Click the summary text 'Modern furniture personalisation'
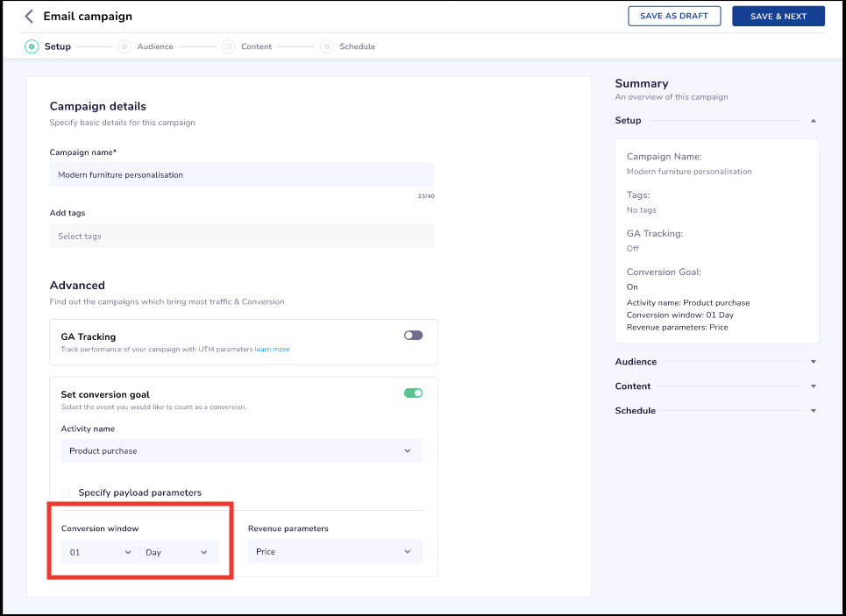 coord(689,172)
